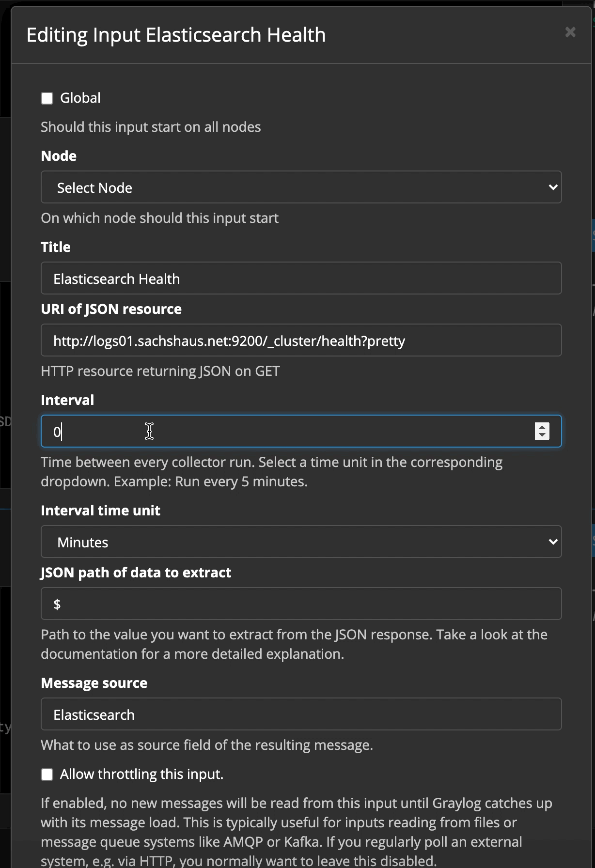The width and height of the screenshot is (595, 868).
Task: Click the URI of JSON resource field
Action: [301, 340]
